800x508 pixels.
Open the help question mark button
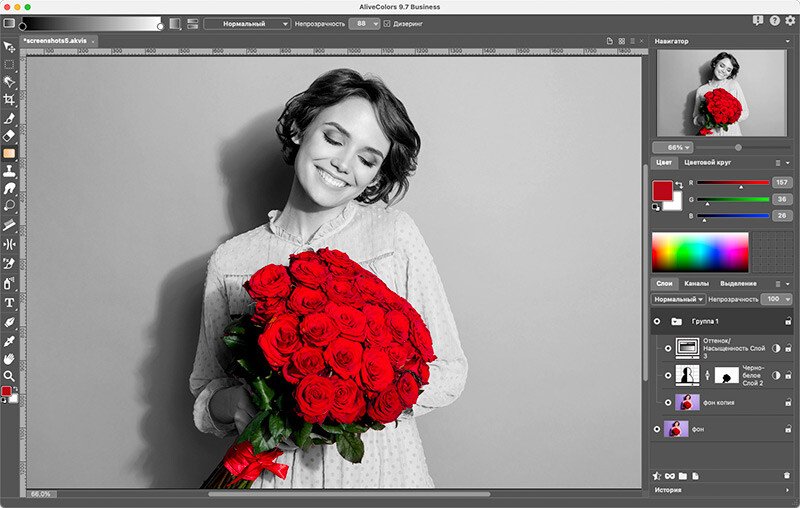coord(775,20)
